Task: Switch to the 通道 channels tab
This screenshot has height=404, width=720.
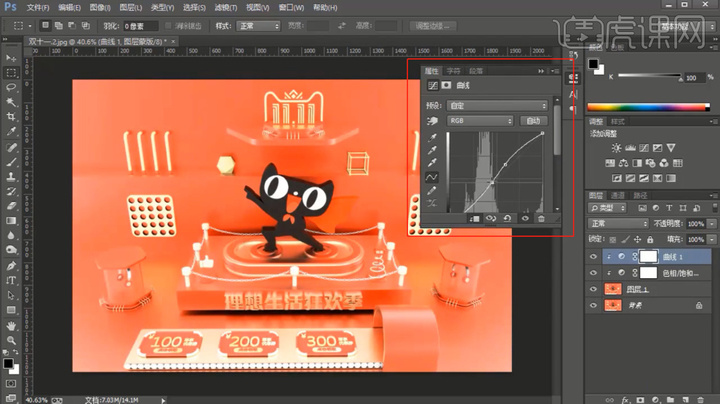Action: coord(618,195)
